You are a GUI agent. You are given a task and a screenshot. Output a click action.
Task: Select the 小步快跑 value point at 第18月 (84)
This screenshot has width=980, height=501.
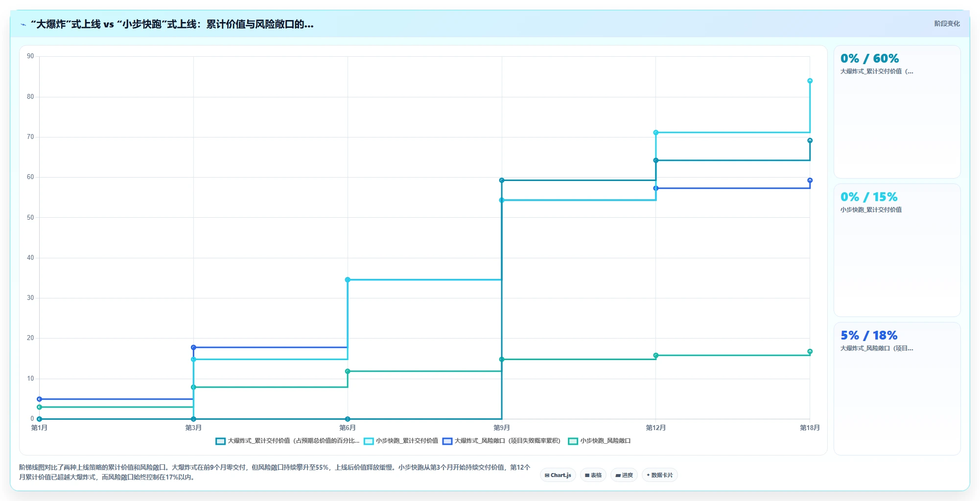[810, 81]
